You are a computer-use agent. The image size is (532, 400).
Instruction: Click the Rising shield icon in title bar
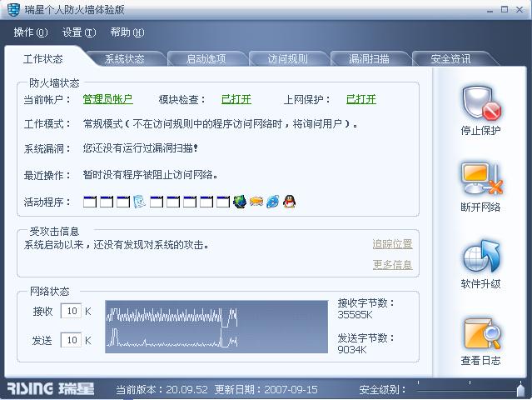(13, 9)
